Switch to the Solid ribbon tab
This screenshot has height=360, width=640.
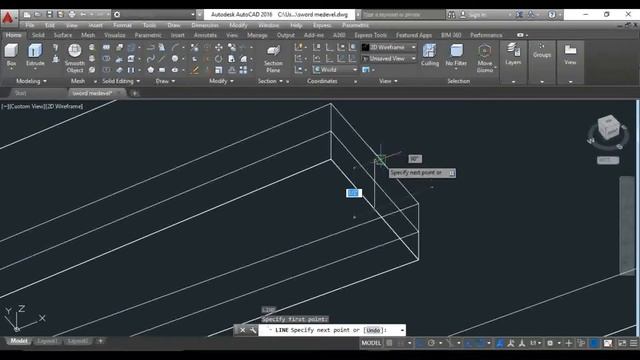[x=38, y=35]
